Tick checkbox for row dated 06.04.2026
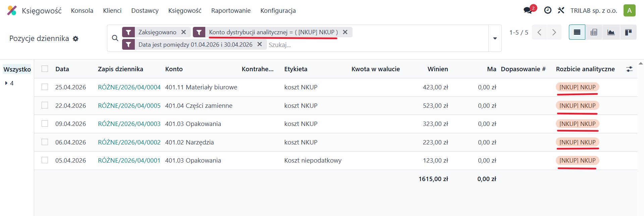The image size is (644, 216). pyautogui.click(x=45, y=142)
